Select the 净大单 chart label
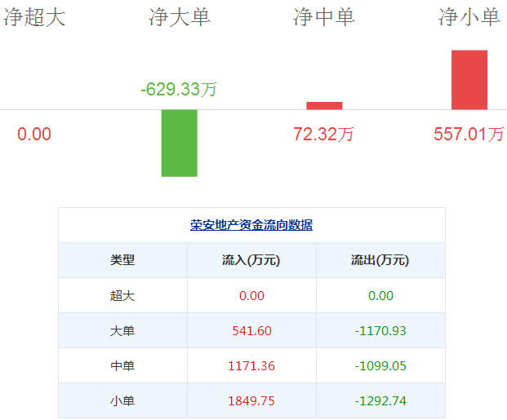 [x=180, y=17]
